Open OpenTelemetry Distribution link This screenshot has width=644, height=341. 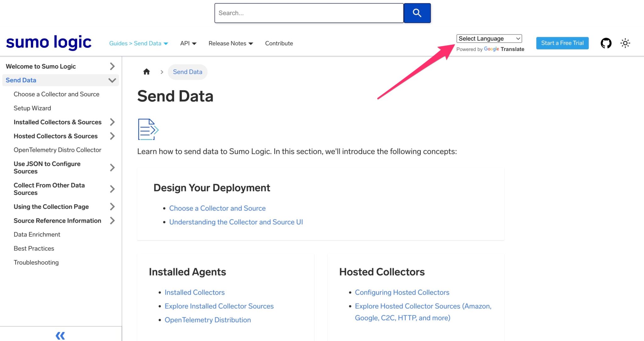(x=208, y=320)
